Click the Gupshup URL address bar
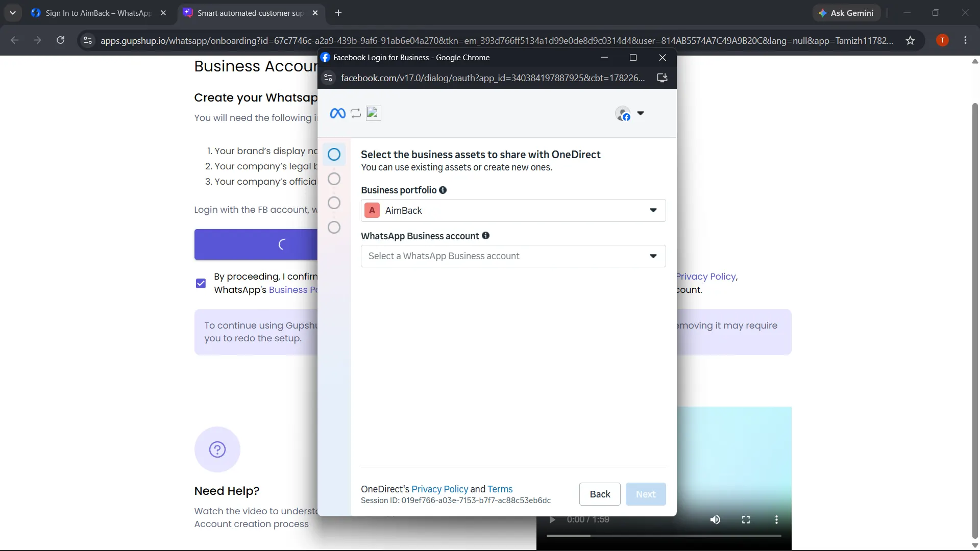Viewport: 980px width, 551px height. pos(497,40)
